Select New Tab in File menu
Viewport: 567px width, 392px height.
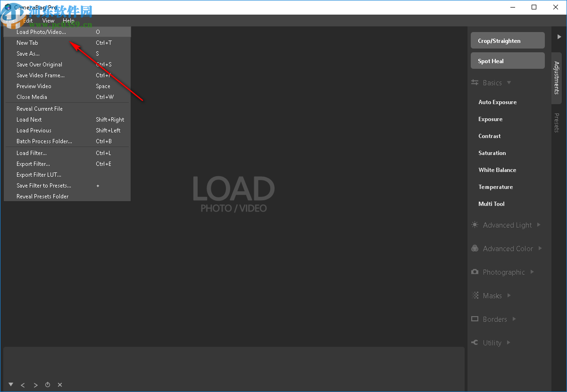click(67, 43)
